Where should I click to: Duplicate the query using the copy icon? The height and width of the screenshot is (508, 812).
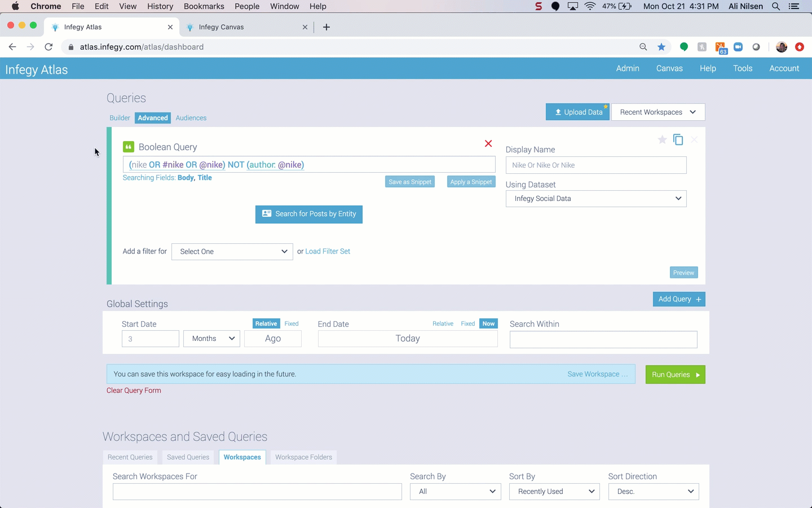(678, 139)
